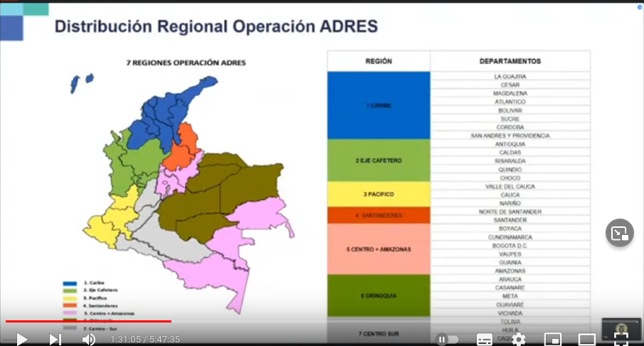This screenshot has width=644, height=346.
Task: Enable theater mode view
Action: pos(587,340)
